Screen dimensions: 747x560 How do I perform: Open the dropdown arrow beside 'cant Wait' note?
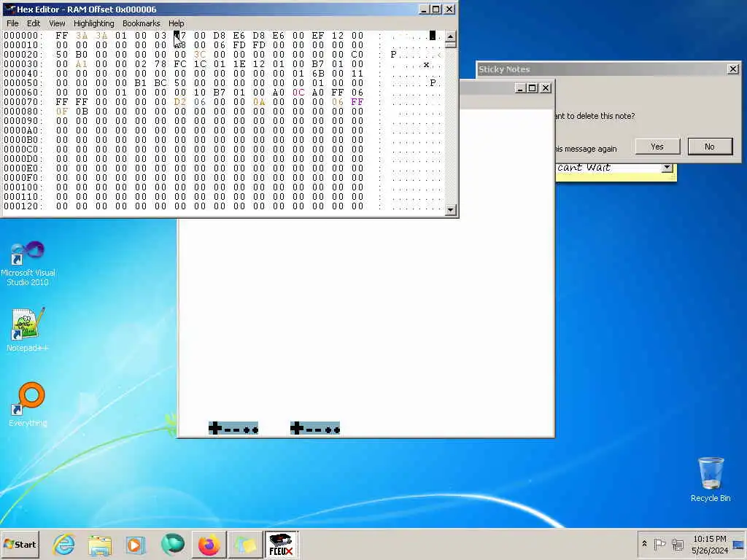tap(667, 167)
